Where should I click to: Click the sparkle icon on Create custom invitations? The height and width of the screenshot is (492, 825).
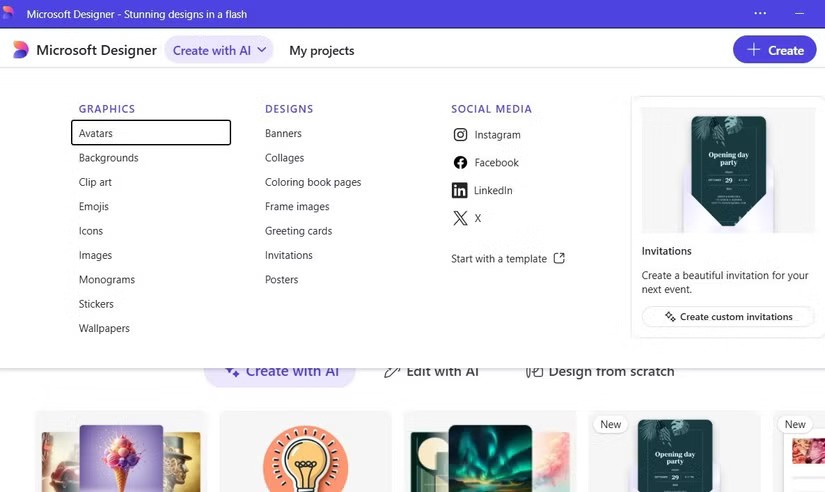670,317
